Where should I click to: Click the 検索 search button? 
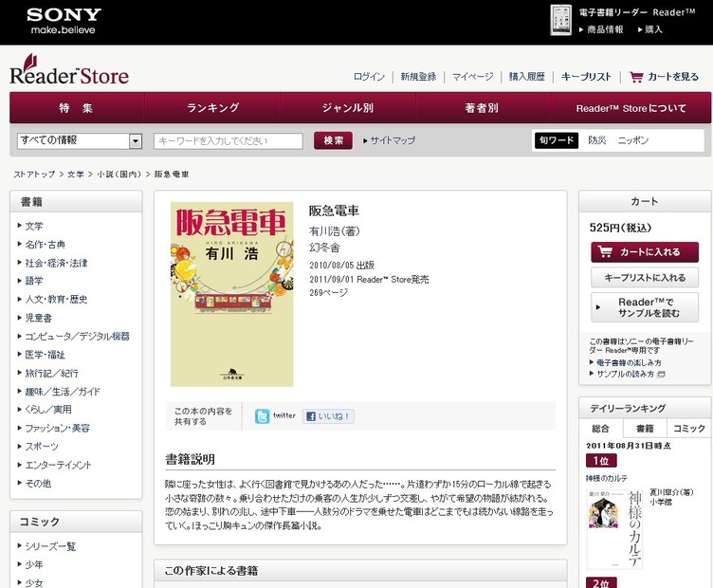pyautogui.click(x=334, y=140)
